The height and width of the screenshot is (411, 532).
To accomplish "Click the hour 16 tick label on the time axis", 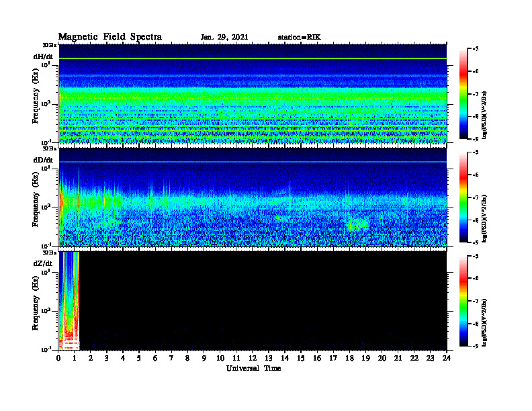I will pos(317,359).
